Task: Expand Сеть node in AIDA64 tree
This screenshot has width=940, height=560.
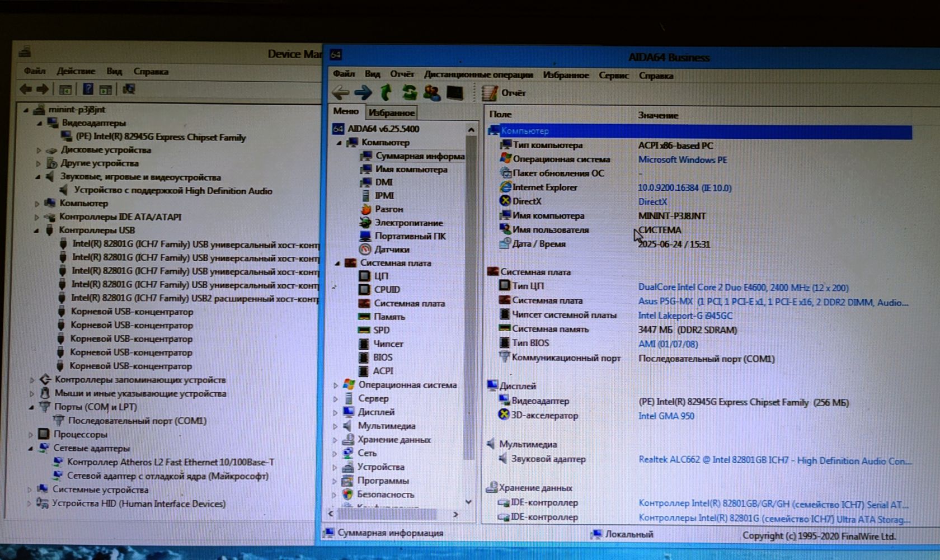Action: point(335,453)
